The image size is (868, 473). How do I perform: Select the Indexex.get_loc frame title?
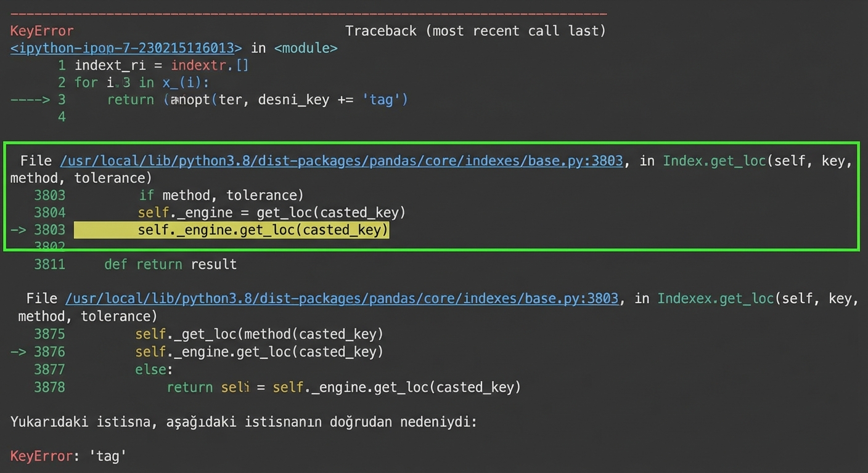click(715, 299)
